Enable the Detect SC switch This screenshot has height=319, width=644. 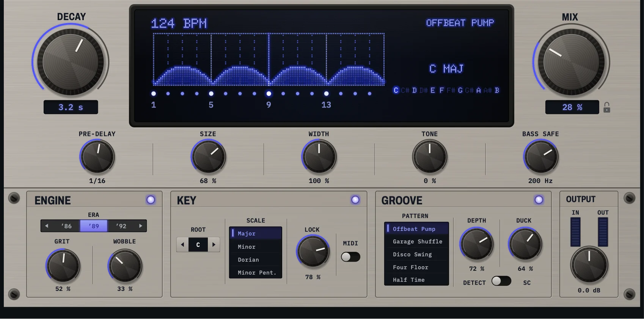pyautogui.click(x=501, y=281)
